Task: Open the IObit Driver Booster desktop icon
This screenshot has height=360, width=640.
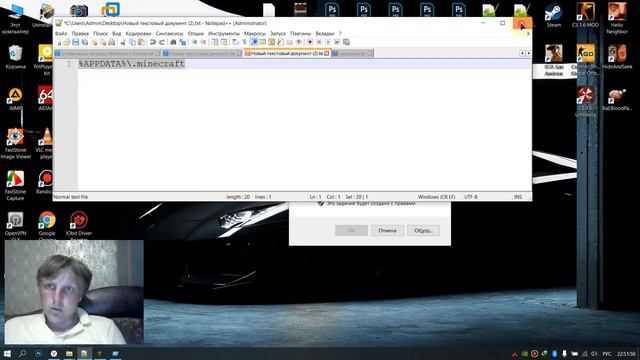Action: tap(79, 224)
